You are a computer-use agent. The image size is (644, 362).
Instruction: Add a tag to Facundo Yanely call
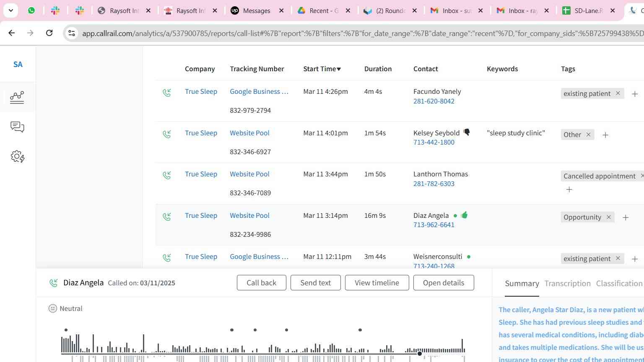pyautogui.click(x=635, y=94)
